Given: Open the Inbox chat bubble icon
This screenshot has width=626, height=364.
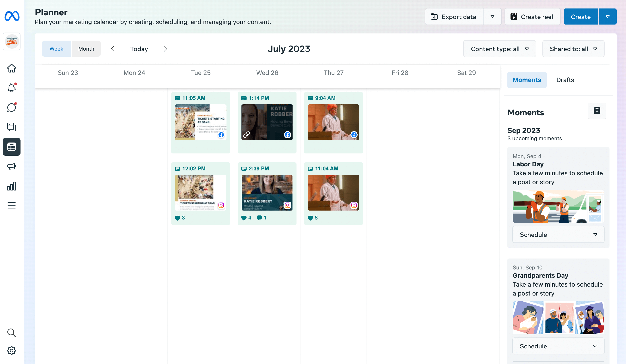Looking at the screenshot, I should pyautogui.click(x=11, y=107).
